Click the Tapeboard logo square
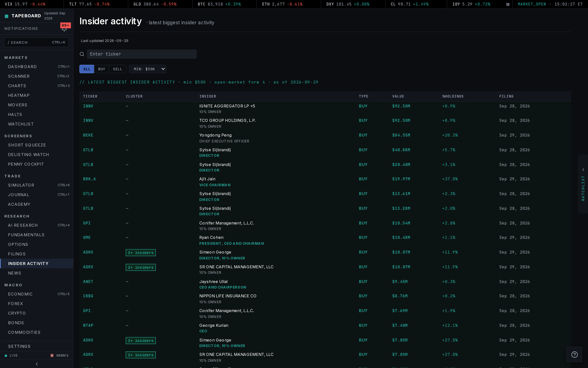This screenshot has height=368, width=588. click(x=7, y=16)
